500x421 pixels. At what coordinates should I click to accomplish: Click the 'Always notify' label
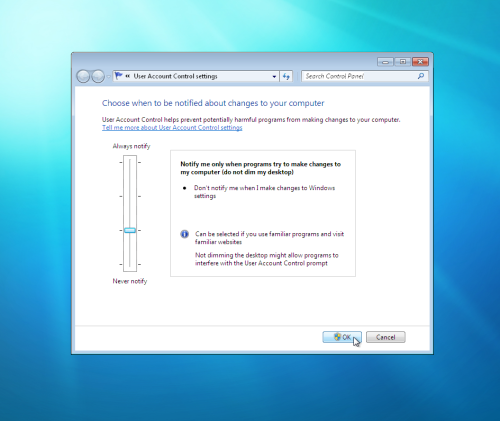coord(131,146)
